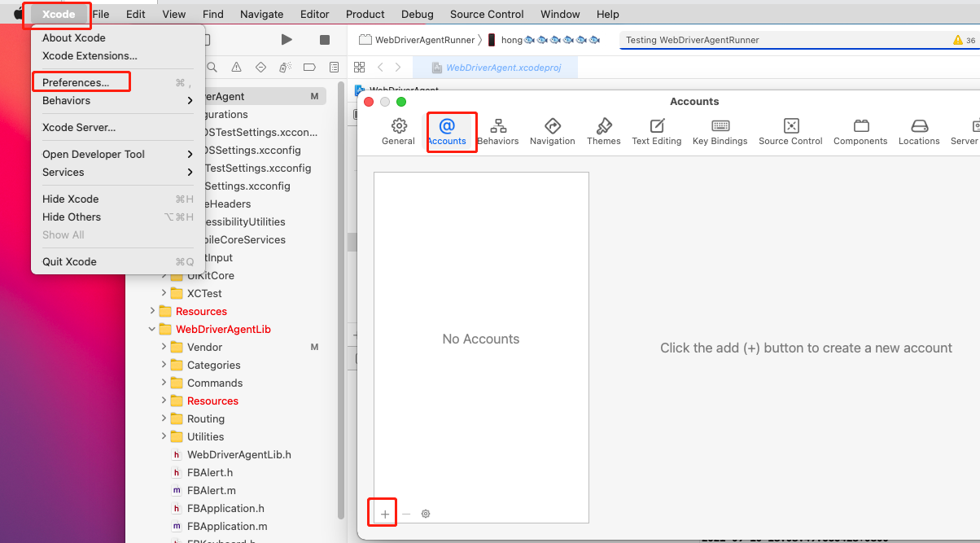Select About Xcode menu entry
Image resolution: width=980 pixels, height=543 pixels.
(x=118, y=37)
